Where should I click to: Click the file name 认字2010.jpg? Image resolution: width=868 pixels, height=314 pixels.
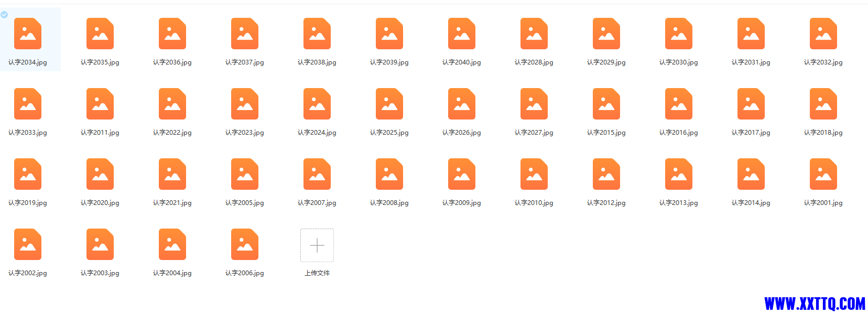pyautogui.click(x=534, y=203)
